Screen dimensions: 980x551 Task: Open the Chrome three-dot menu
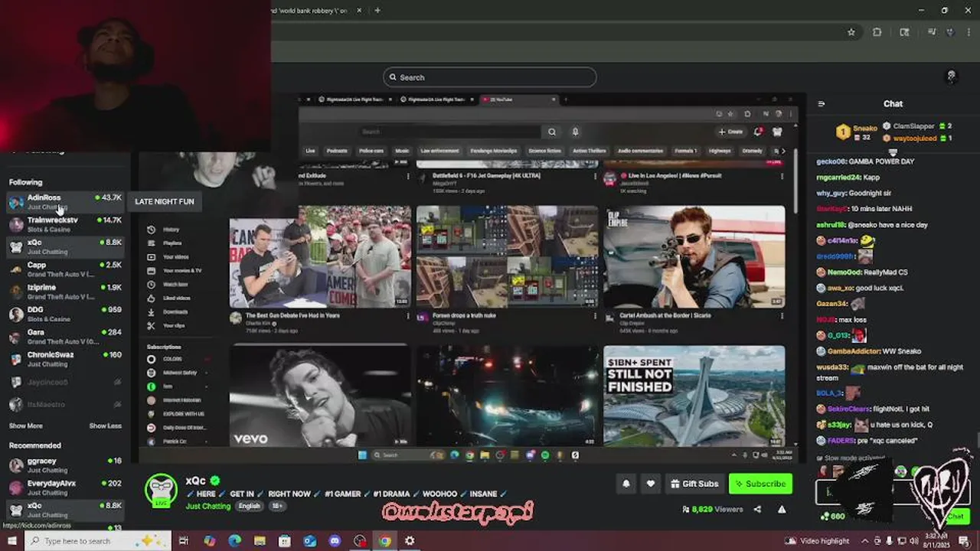click(969, 32)
